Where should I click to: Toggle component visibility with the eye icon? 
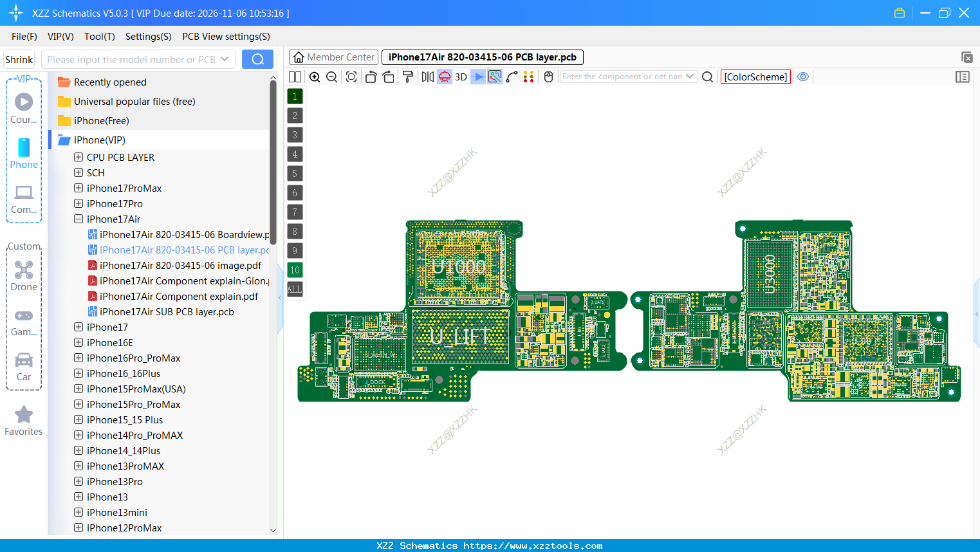coord(803,77)
